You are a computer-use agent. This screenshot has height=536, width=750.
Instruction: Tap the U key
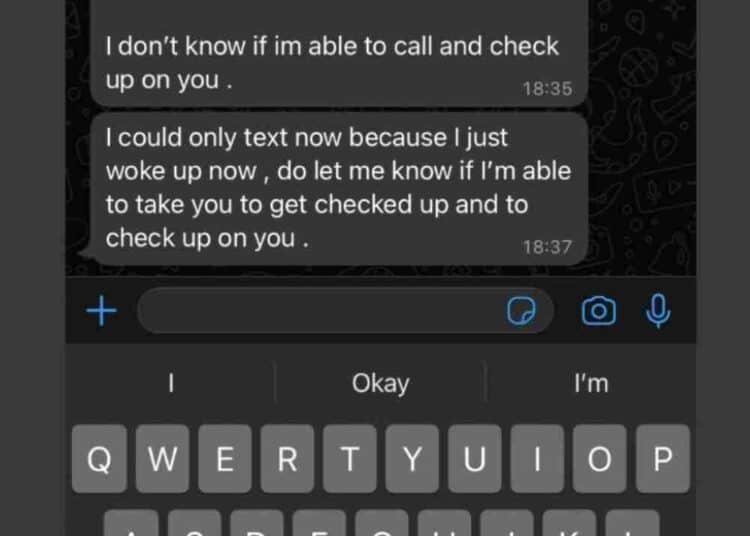point(474,459)
